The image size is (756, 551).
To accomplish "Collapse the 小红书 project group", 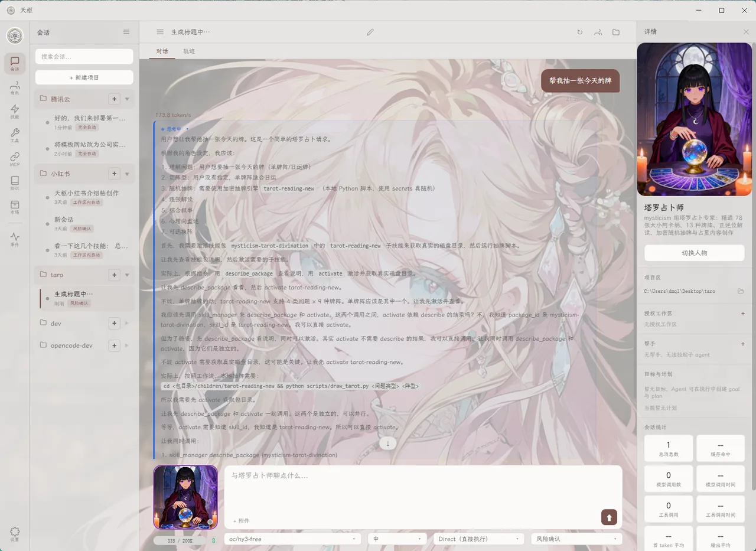I will 127,174.
